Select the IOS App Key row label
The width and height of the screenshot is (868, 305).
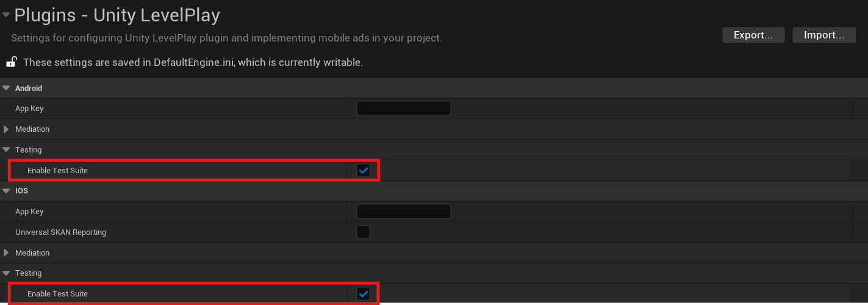(x=29, y=212)
